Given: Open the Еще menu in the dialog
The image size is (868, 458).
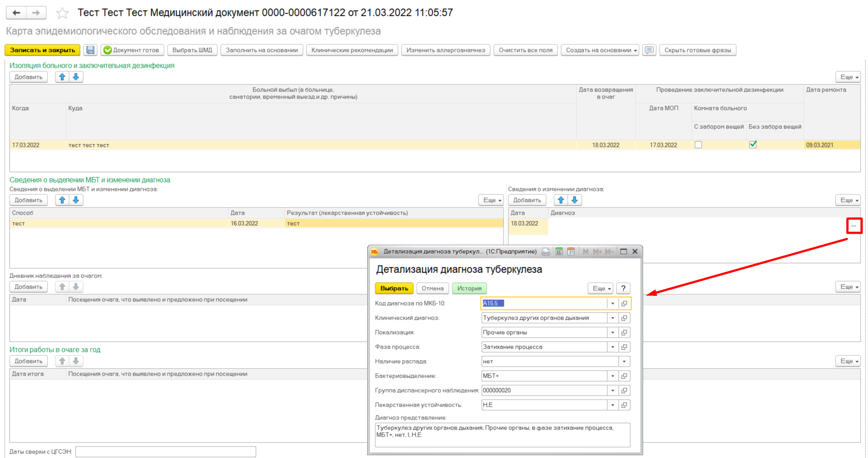Looking at the screenshot, I should [601, 289].
